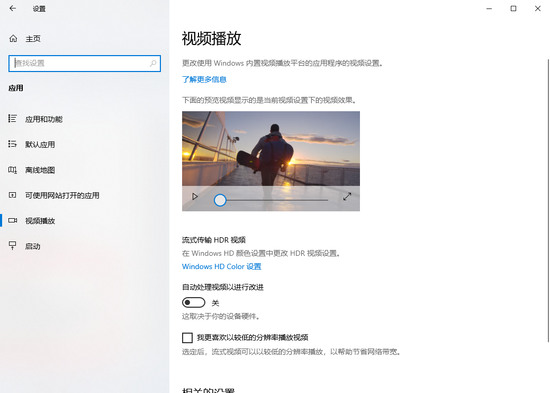Click the back arrow icon
The width and height of the screenshot is (550, 393).
click(13, 8)
